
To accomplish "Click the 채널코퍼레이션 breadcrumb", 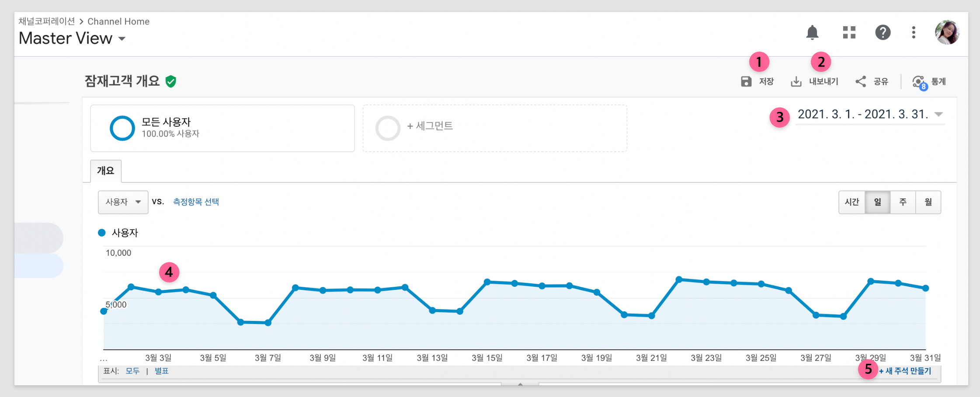I will tap(47, 21).
